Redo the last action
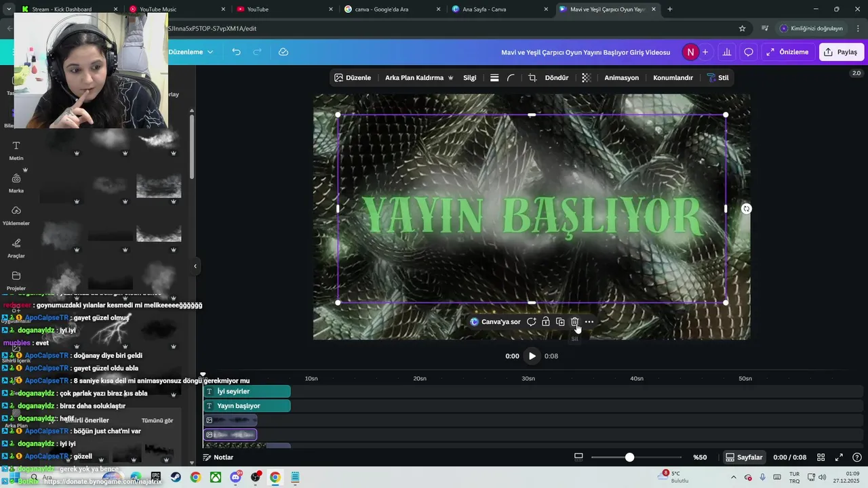868x488 pixels. [x=257, y=52]
